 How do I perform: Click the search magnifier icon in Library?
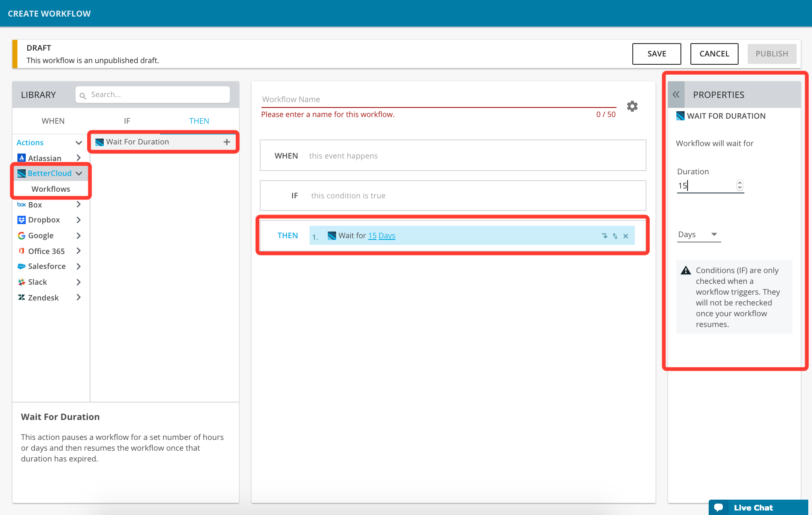pos(83,95)
